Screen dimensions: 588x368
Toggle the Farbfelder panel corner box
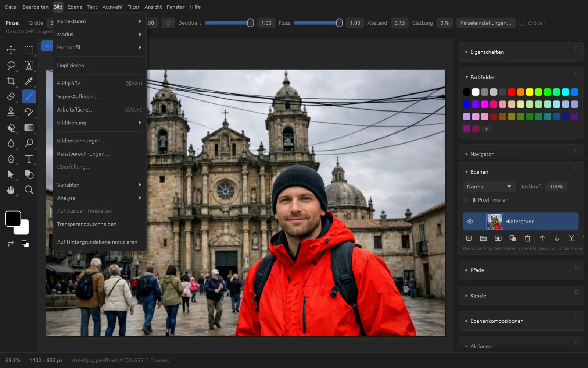(x=577, y=74)
